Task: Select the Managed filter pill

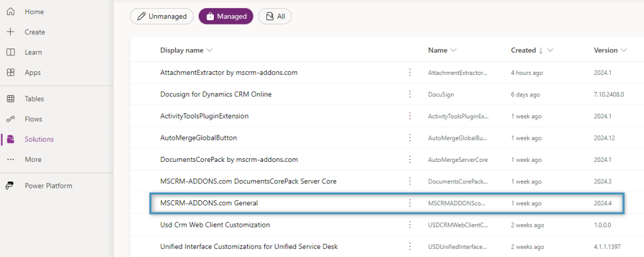Action: (226, 16)
